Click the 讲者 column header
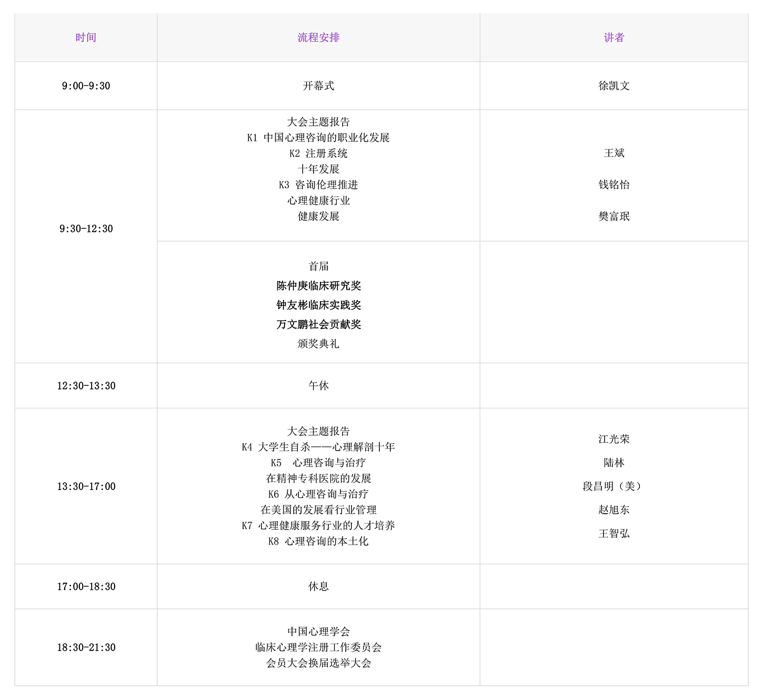This screenshot has height=700, width=763. 614,37
